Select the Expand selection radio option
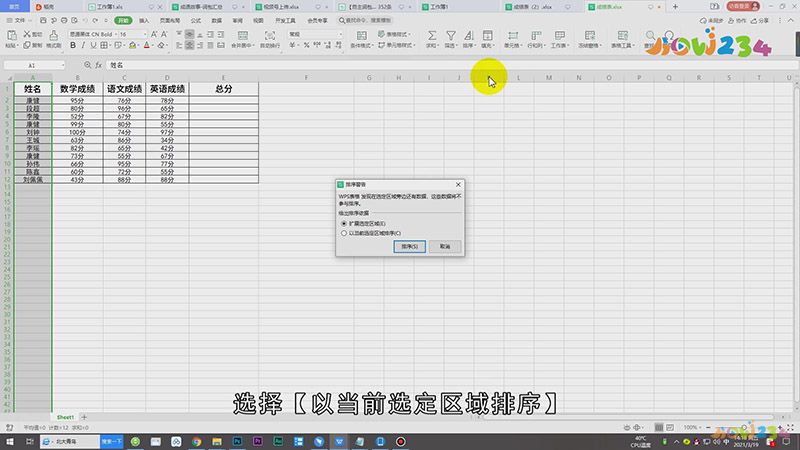The height and width of the screenshot is (450, 800). point(344,223)
